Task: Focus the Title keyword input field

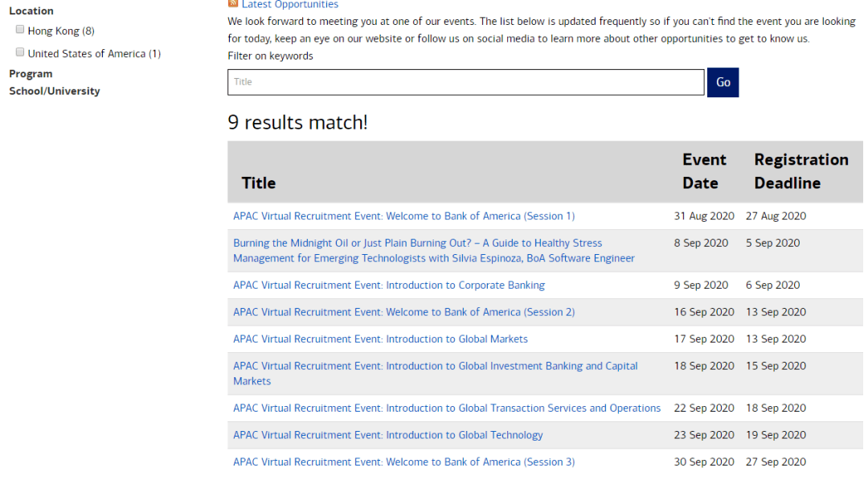Action: (x=466, y=82)
